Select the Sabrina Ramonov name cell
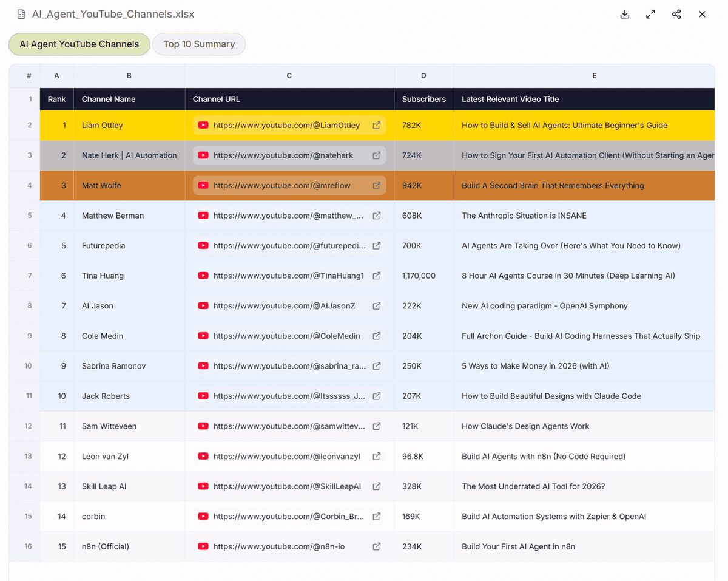This screenshot has width=728, height=581. pos(129,365)
